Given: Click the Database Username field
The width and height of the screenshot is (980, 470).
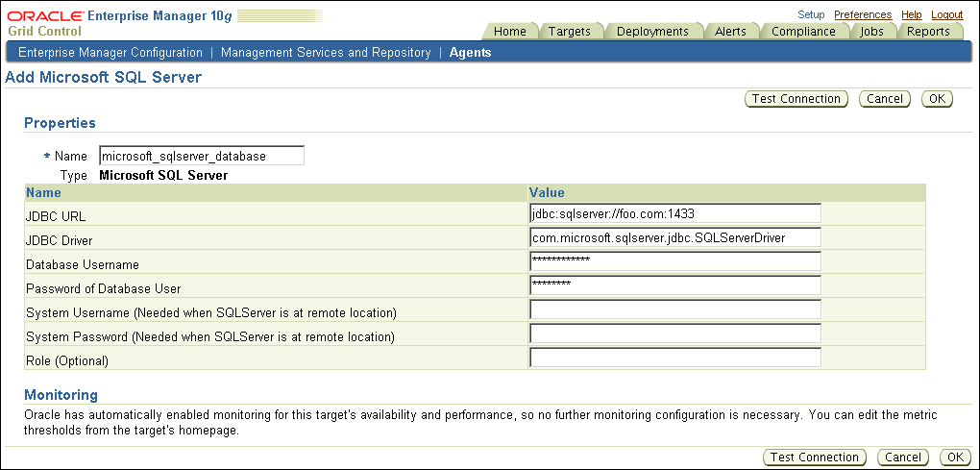Looking at the screenshot, I should tap(675, 261).
